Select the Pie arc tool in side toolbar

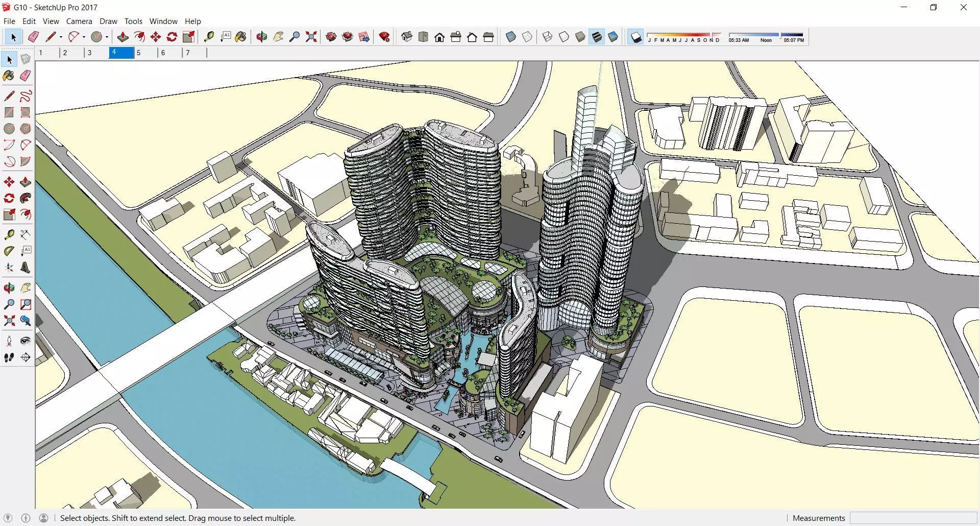click(x=26, y=161)
